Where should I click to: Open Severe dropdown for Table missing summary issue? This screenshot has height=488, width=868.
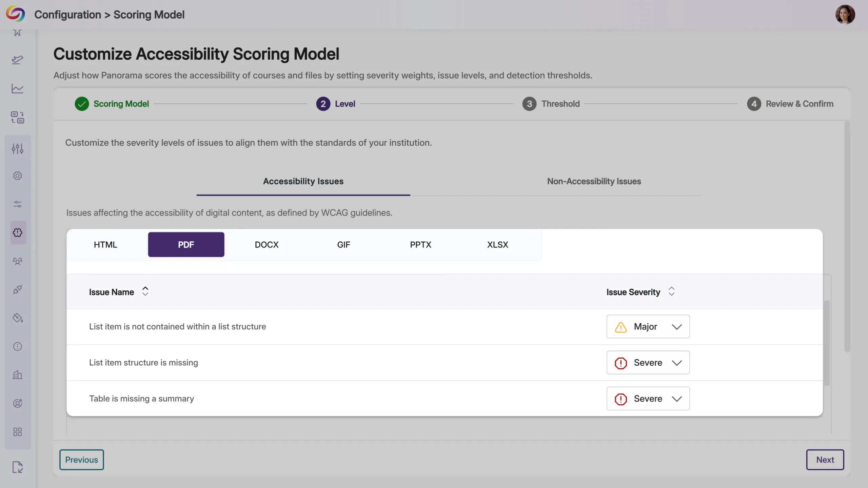click(x=648, y=399)
